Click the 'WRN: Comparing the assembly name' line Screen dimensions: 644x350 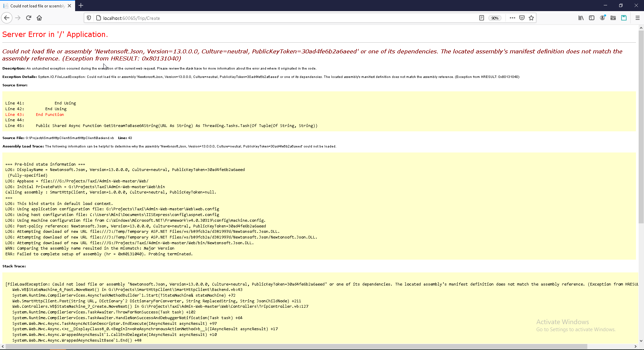90,248
